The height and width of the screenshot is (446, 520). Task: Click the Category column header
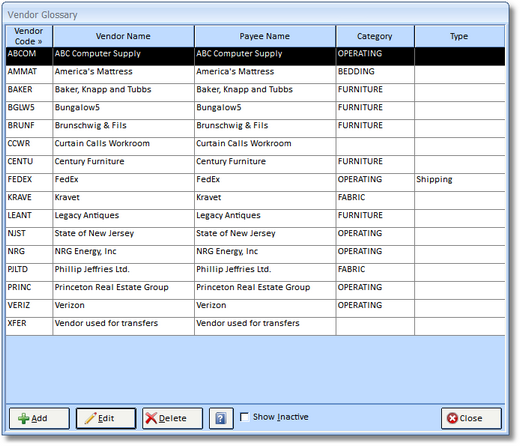point(375,36)
